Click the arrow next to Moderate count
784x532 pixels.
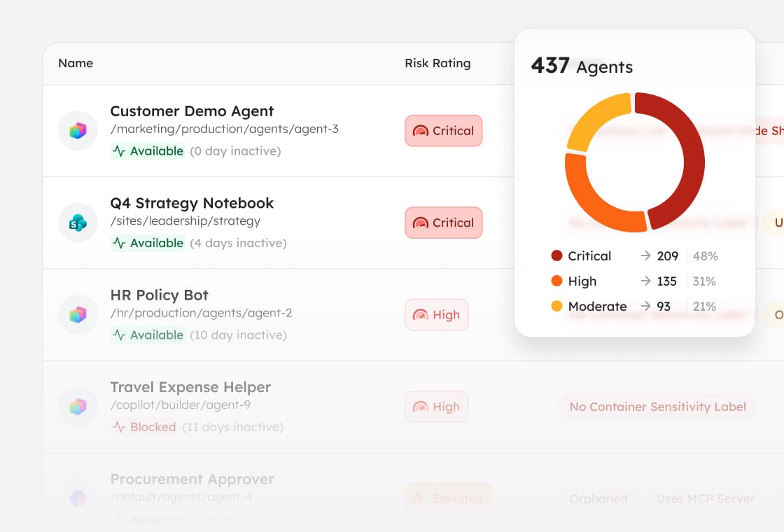point(645,305)
